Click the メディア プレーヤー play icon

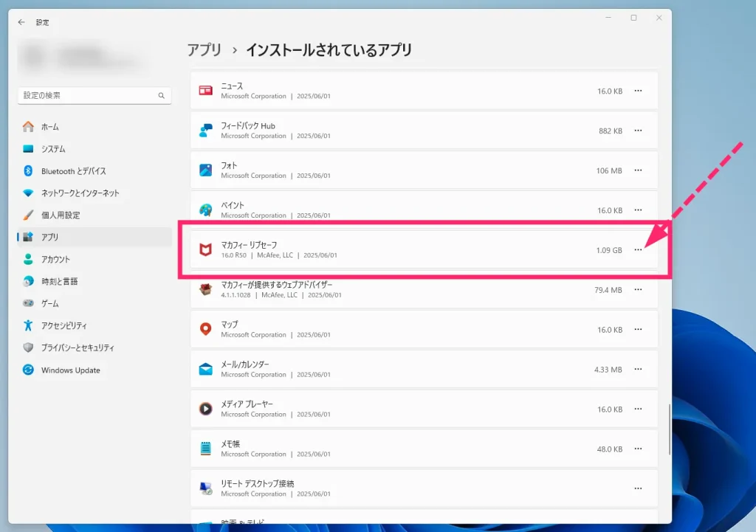click(x=206, y=409)
